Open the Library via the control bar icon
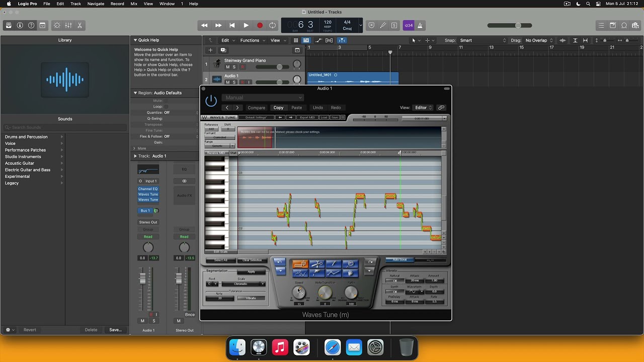This screenshot has width=644, height=362. [9, 25]
